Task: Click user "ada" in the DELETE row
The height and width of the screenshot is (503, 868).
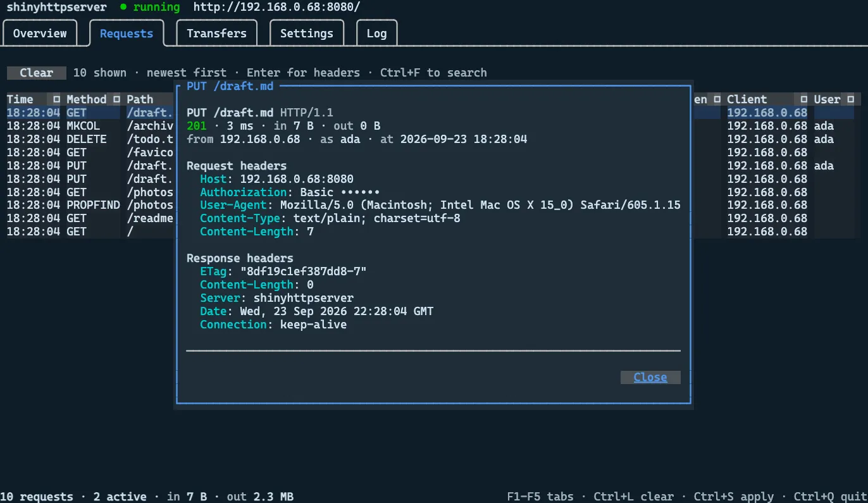Action: click(x=824, y=139)
